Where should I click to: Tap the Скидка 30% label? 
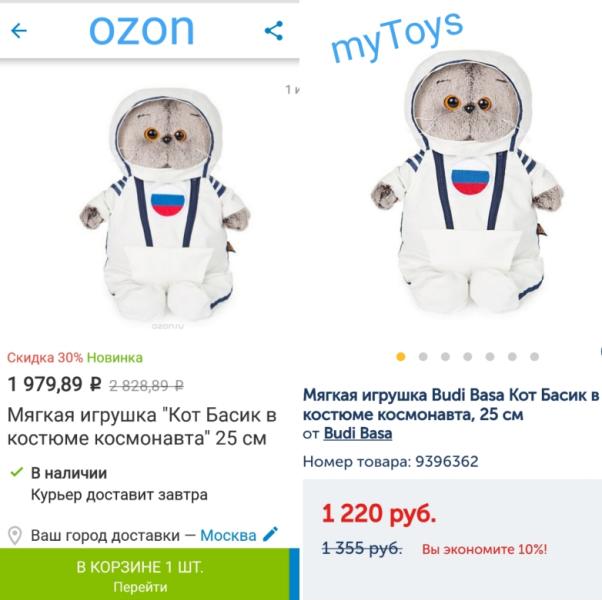click(45, 358)
